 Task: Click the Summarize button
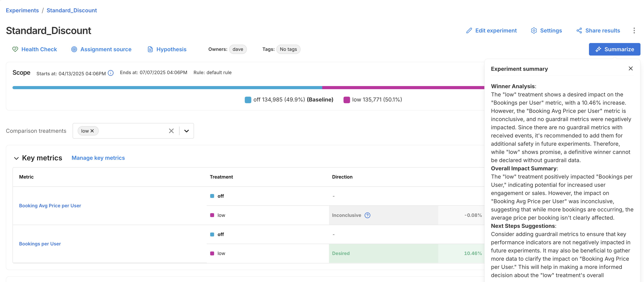(x=614, y=49)
